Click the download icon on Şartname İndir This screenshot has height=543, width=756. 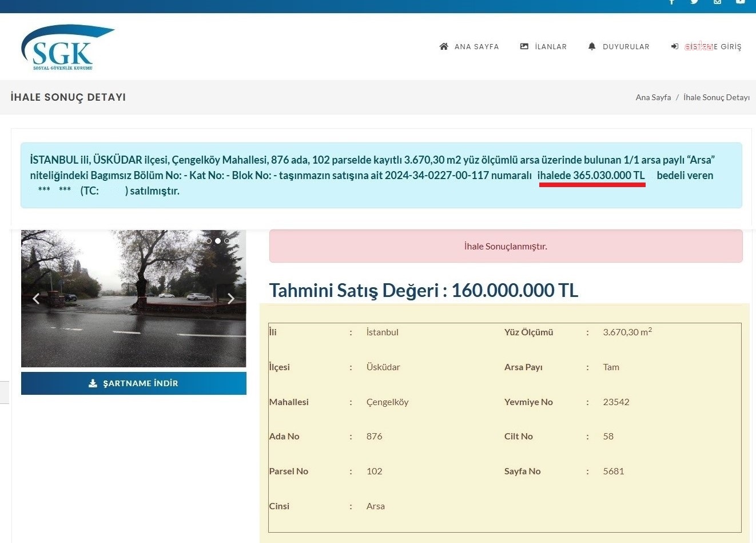coord(93,383)
